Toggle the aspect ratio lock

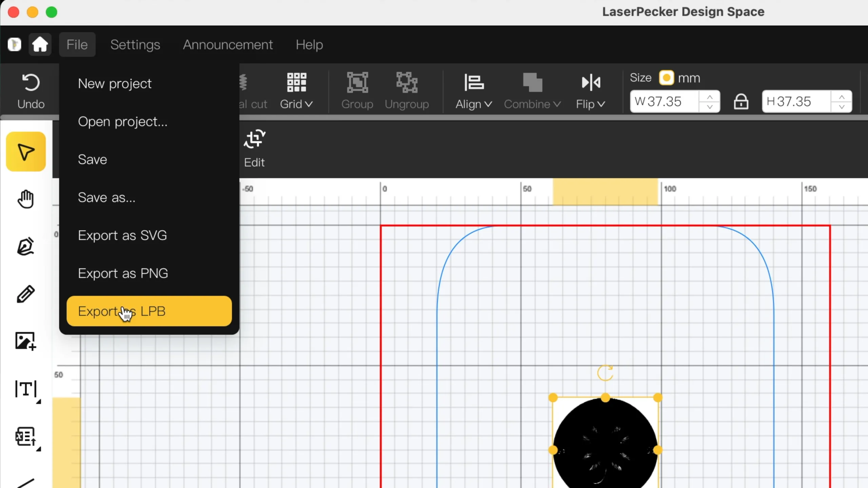coord(741,101)
